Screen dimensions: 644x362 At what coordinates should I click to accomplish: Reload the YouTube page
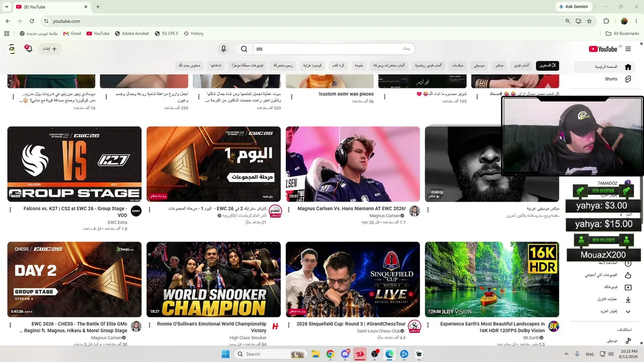(32, 21)
